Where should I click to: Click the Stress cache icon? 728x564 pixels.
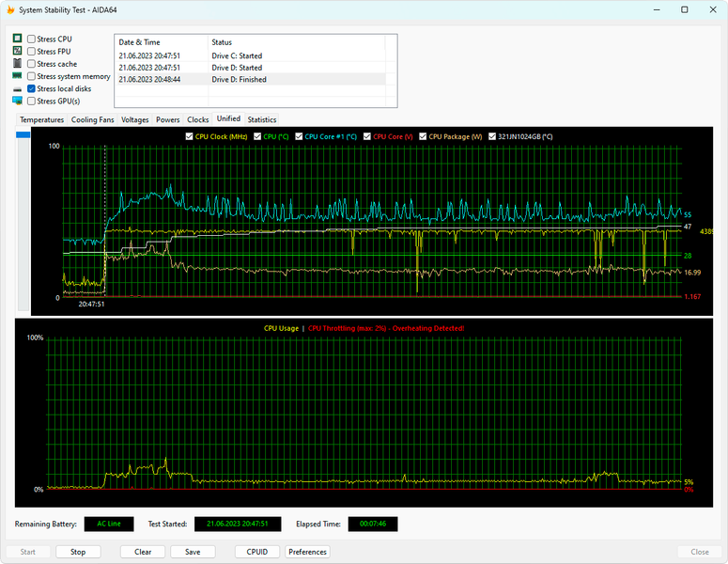coord(17,63)
